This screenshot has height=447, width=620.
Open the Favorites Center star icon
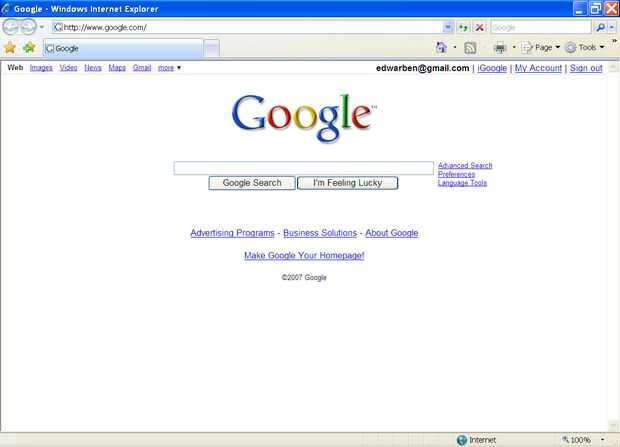[x=10, y=48]
